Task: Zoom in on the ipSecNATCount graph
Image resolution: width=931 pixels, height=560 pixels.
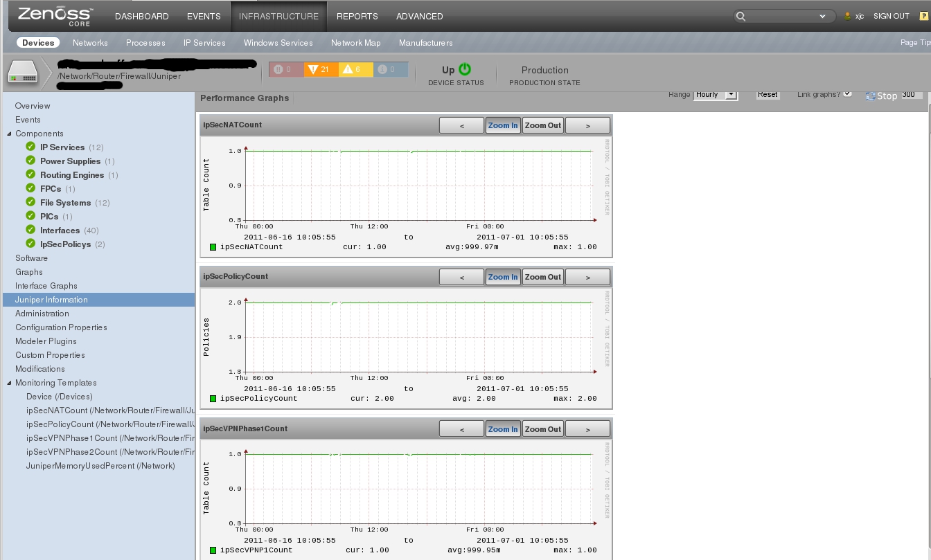Action: pos(503,125)
